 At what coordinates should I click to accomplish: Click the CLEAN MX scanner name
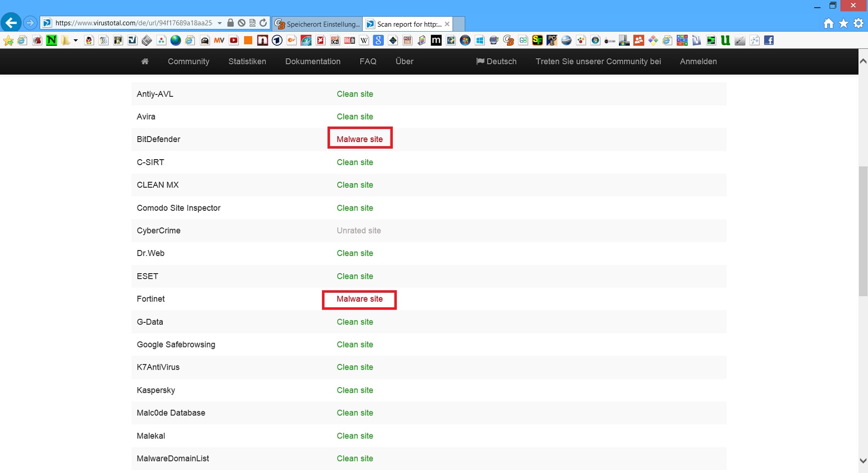point(158,185)
